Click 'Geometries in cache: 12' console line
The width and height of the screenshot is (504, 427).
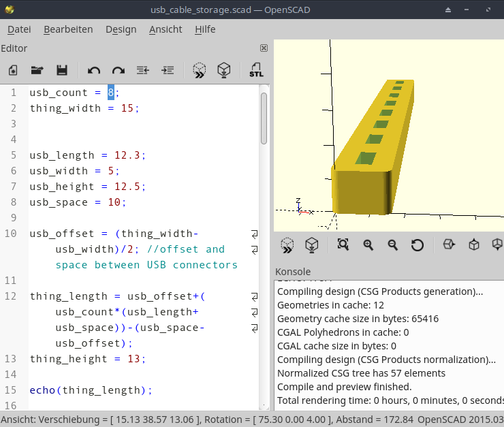[x=330, y=305]
